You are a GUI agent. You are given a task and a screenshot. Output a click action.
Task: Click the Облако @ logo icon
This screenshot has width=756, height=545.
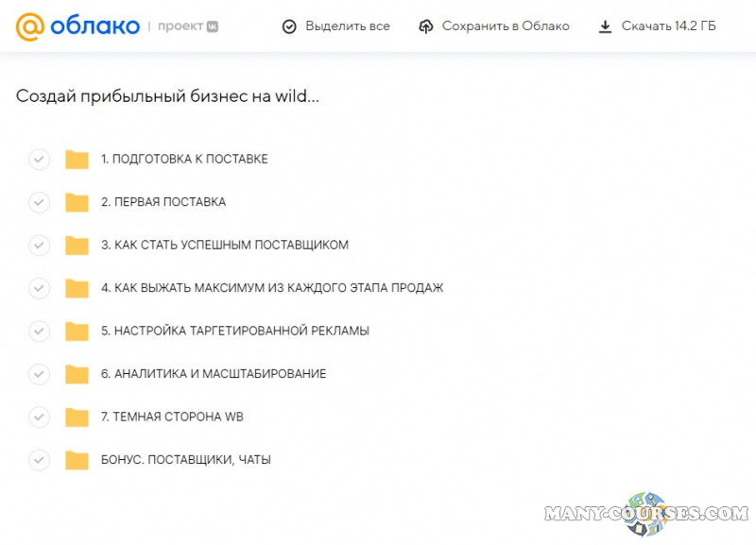click(30, 26)
